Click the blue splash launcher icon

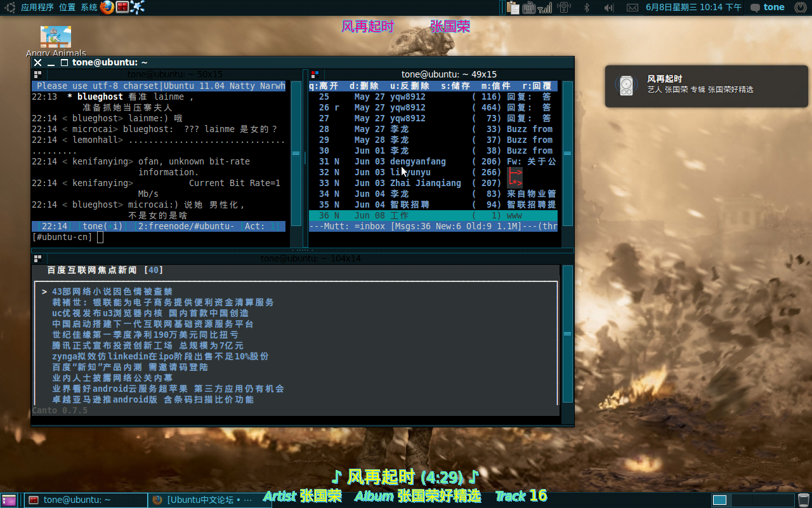click(x=137, y=8)
